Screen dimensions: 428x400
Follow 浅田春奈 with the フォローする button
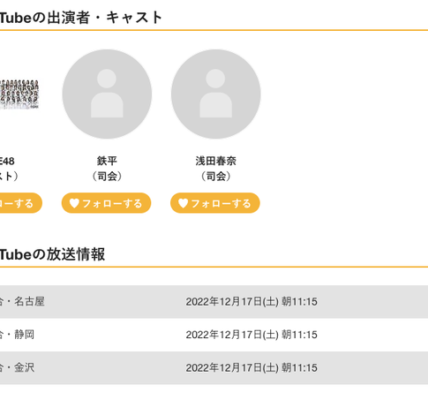point(215,203)
